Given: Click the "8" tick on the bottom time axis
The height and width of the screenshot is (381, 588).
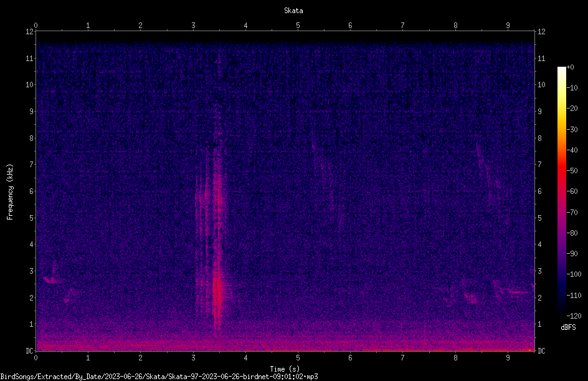Looking at the screenshot, I should (x=455, y=358).
